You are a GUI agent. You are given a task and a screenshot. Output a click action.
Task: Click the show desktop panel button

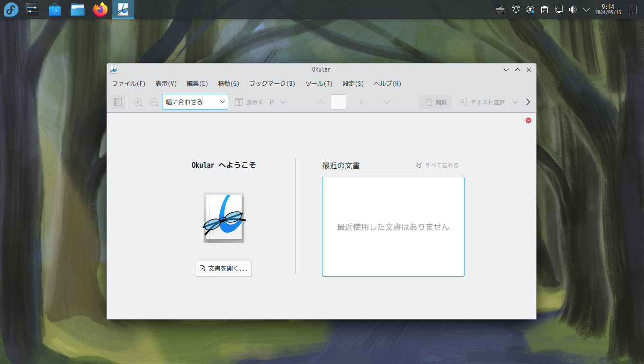633,9
